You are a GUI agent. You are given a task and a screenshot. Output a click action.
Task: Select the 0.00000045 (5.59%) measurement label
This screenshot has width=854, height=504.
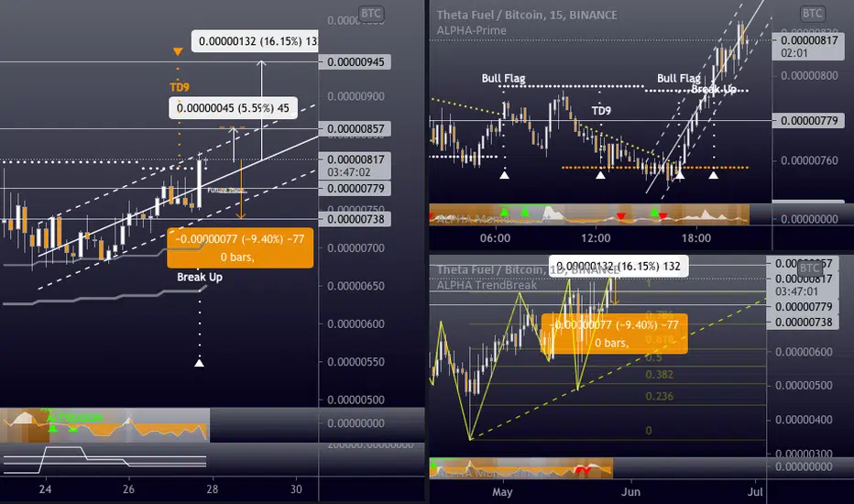point(233,108)
